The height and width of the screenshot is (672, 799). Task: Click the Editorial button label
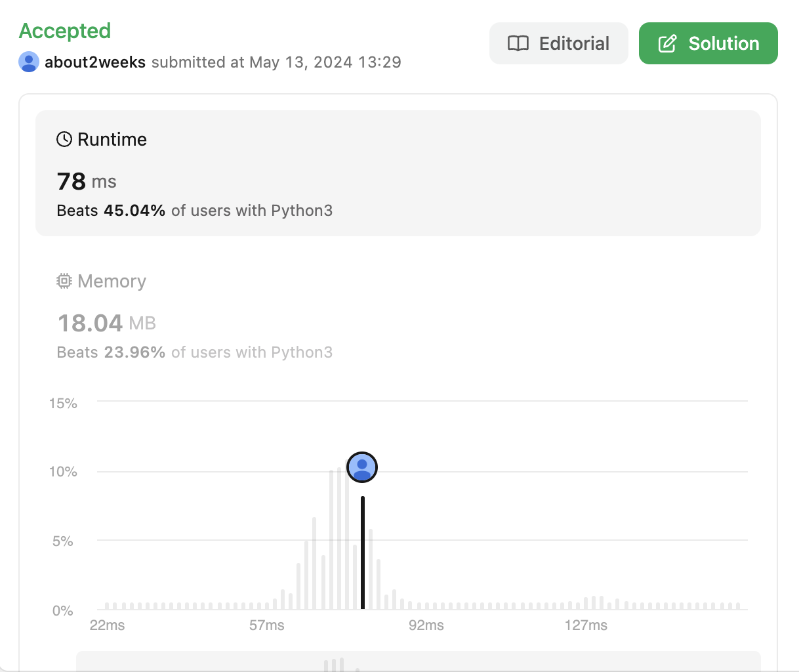click(574, 44)
